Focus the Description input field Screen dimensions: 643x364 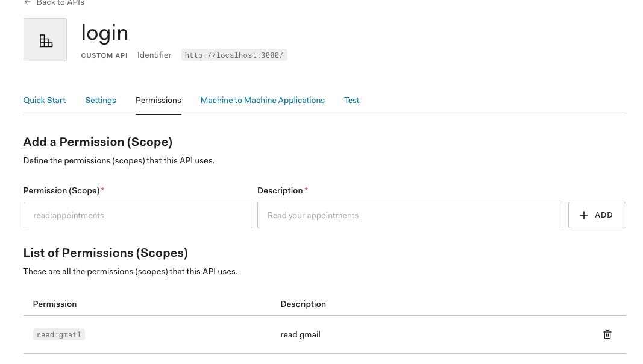pyautogui.click(x=410, y=215)
